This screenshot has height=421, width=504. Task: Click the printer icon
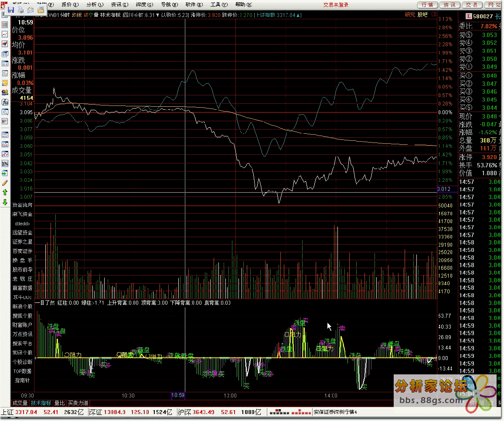click(x=20, y=10)
